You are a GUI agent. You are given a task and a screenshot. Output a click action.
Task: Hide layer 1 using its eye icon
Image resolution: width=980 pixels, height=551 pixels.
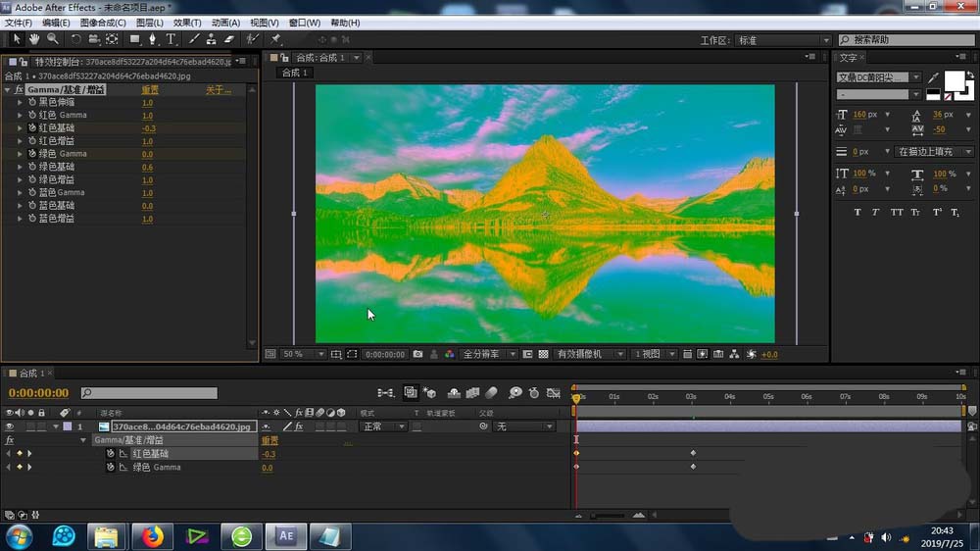click(x=10, y=426)
